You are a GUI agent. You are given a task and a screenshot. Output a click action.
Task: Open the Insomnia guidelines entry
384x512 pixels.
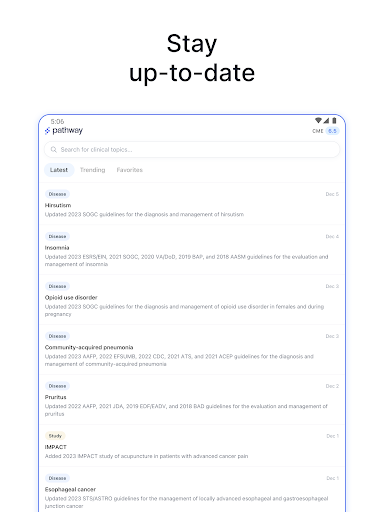click(x=192, y=250)
